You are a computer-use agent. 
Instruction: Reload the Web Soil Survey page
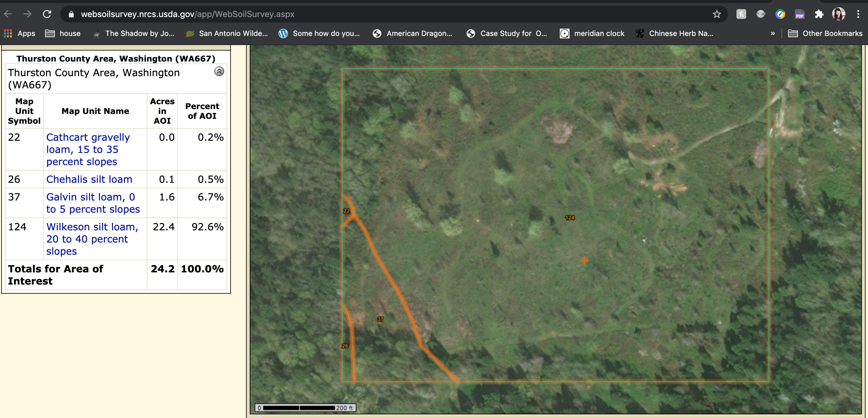[x=47, y=14]
